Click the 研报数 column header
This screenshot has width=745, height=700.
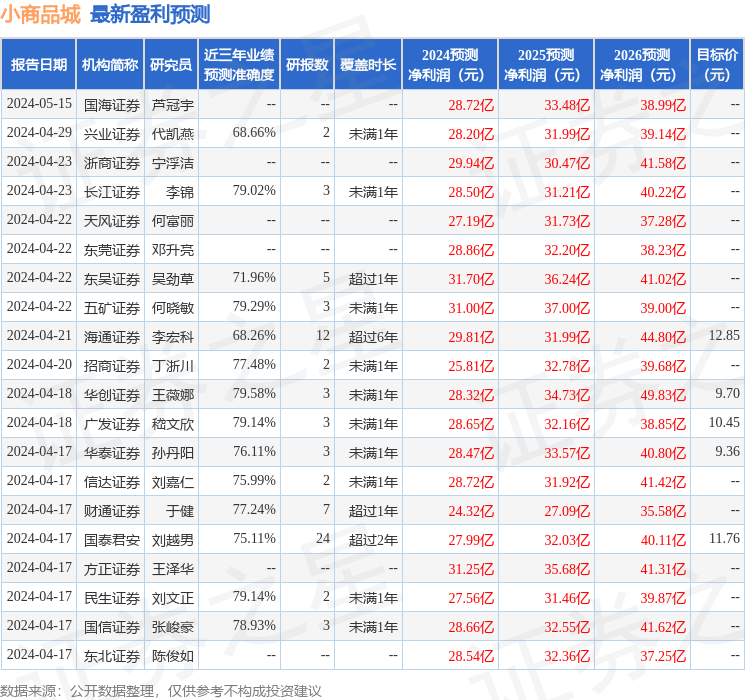coord(307,65)
